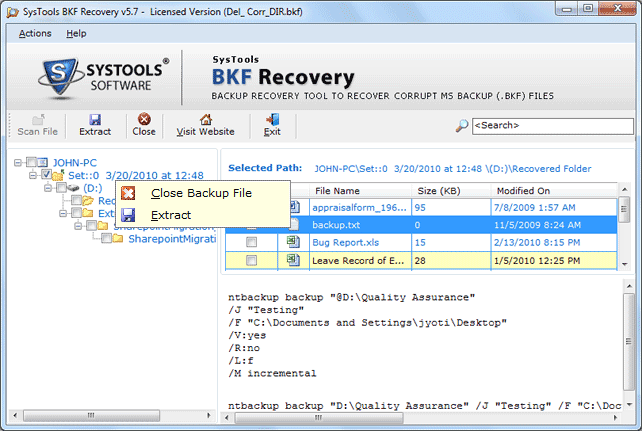Click preview pane vertical scrollbar thumb
Viewport: 642px width, 431px height.
pyautogui.click(x=628, y=342)
